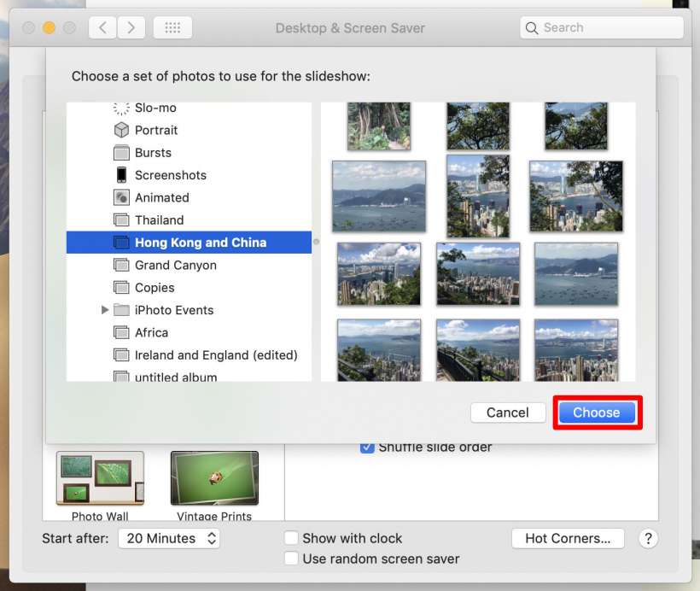Expand the iPhoto Events disclosure triangle

pyautogui.click(x=104, y=309)
